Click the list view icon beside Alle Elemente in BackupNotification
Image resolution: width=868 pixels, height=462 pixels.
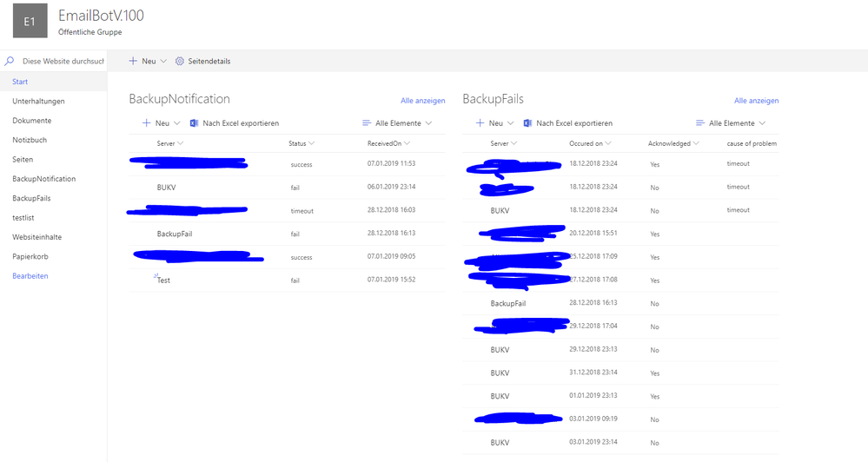[367, 122]
